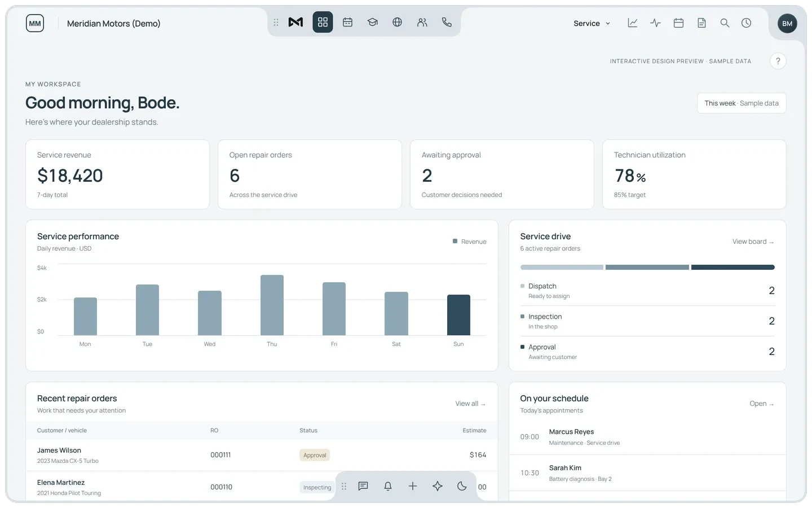Click the activity pulse icon

tap(655, 23)
